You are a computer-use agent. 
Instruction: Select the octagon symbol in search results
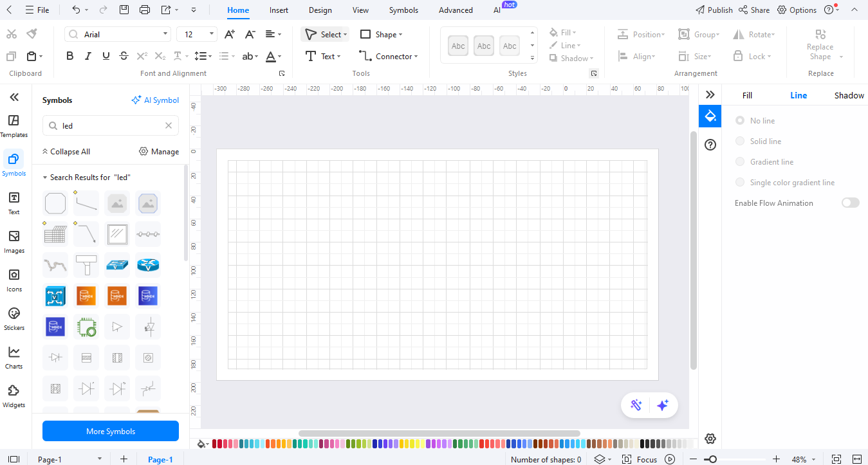55,203
